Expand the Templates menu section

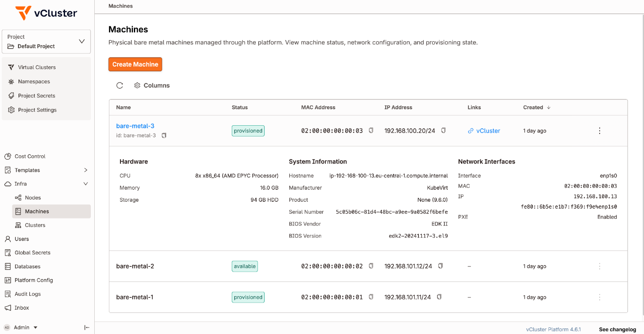click(85, 170)
